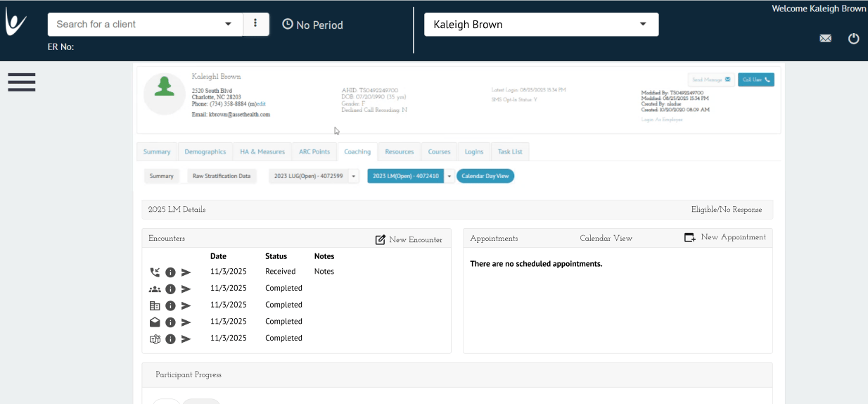Open the hamburger navigation menu
This screenshot has width=868, height=404.
(22, 82)
